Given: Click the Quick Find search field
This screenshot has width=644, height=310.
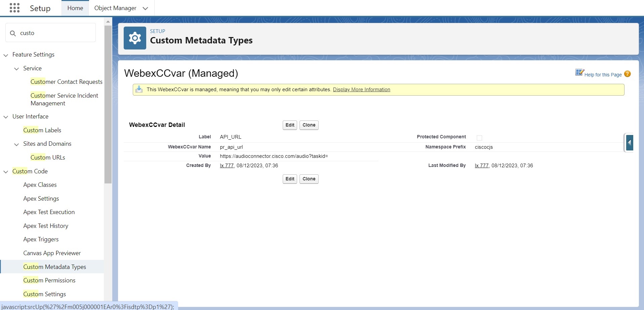Looking at the screenshot, I should [51, 33].
